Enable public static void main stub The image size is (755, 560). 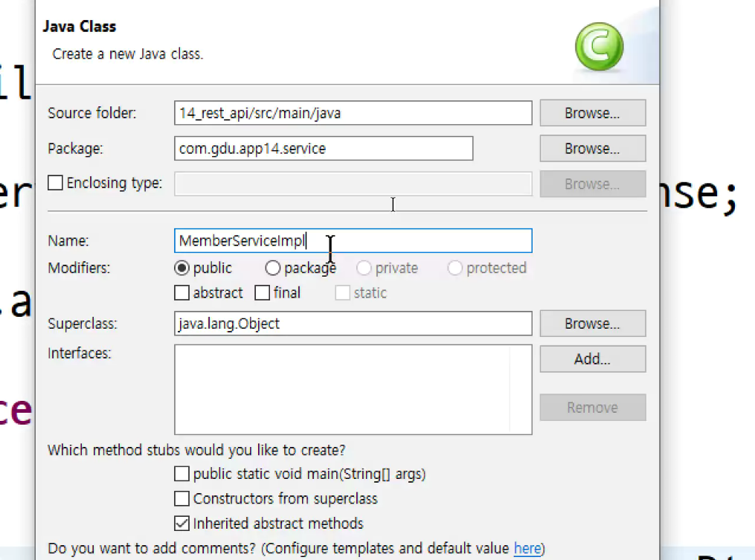click(182, 474)
